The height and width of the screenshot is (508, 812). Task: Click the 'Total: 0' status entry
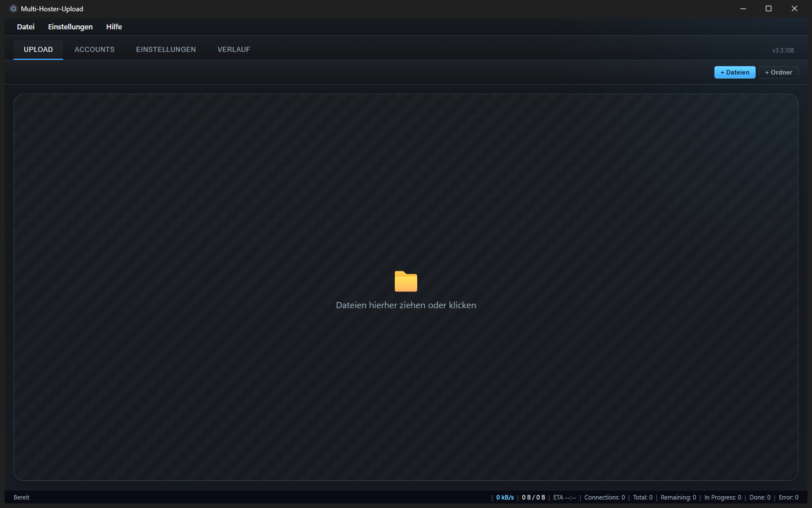click(643, 497)
